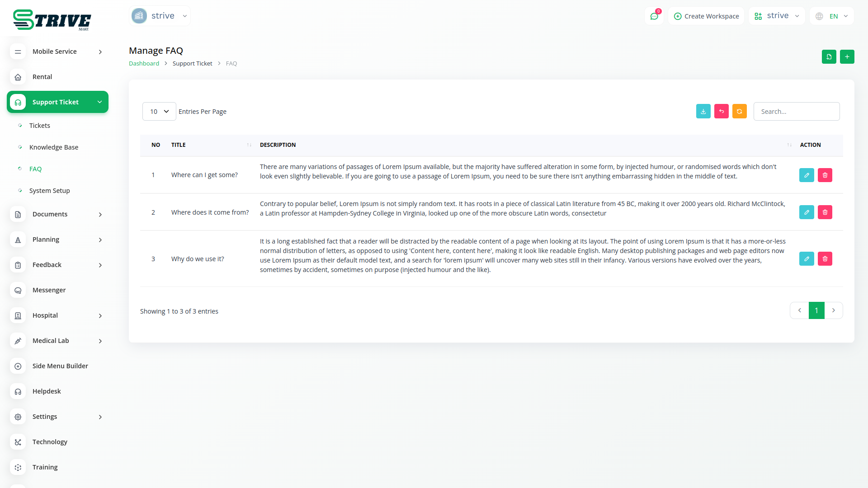Edit the 'Where can I get some?' FAQ

(806, 175)
